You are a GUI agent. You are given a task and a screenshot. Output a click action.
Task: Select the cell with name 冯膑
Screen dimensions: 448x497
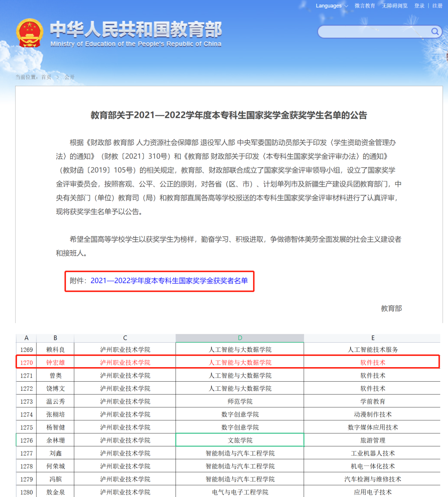pyautogui.click(x=55, y=479)
